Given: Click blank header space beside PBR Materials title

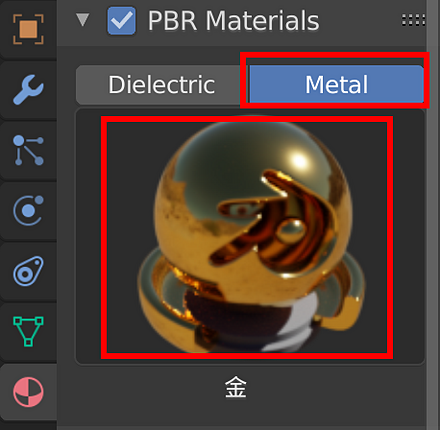Looking at the screenshot, I should pyautogui.click(x=360, y=21).
